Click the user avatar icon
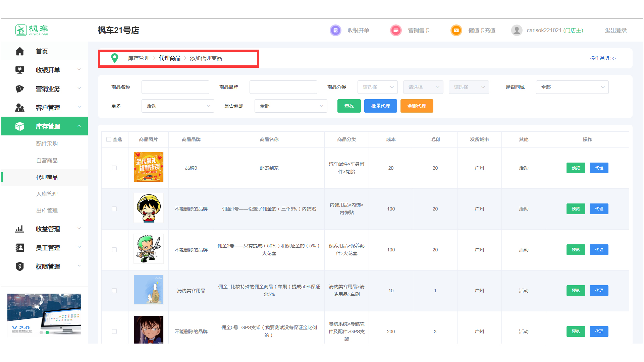The image size is (644, 362). tap(517, 31)
